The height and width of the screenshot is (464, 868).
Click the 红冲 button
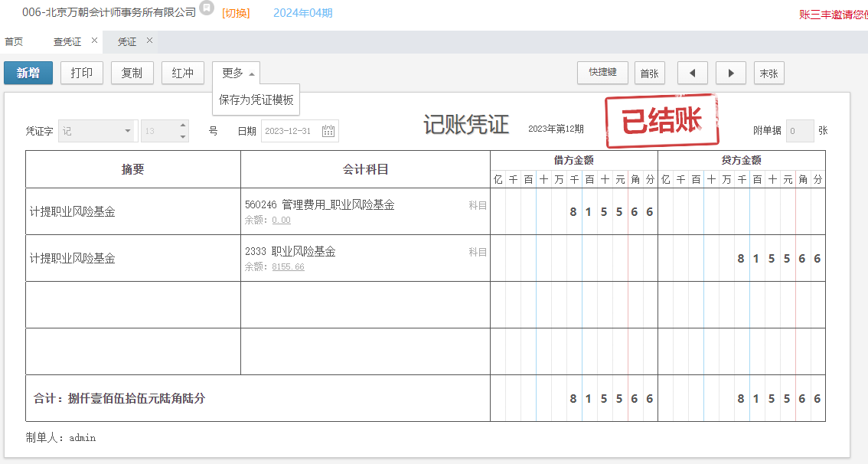tap(182, 73)
